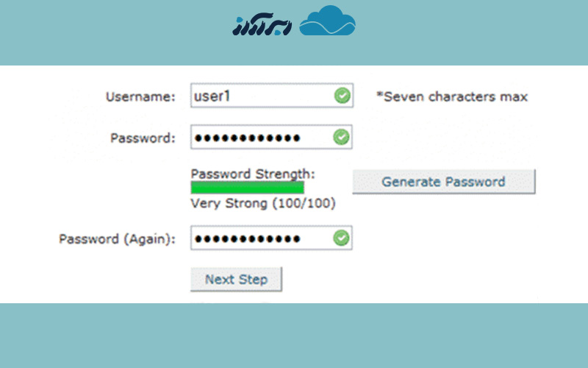This screenshot has width=588, height=368.
Task: Click the "Password:" field label
Action: (x=143, y=138)
